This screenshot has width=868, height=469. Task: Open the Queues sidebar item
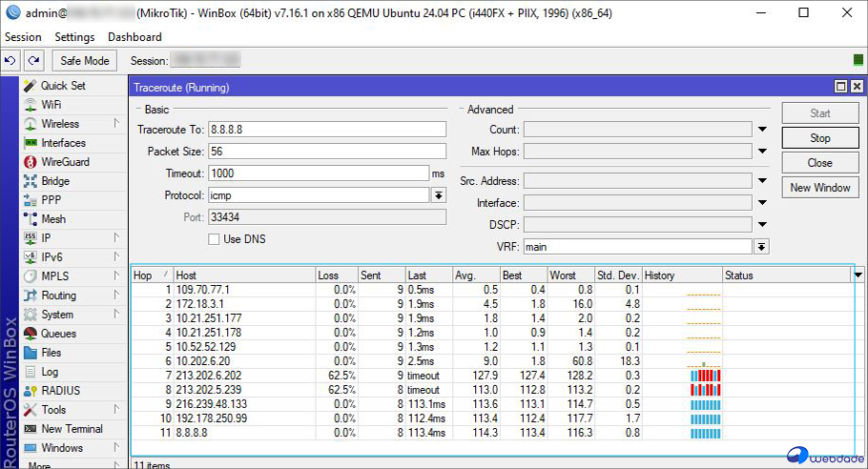[60, 334]
